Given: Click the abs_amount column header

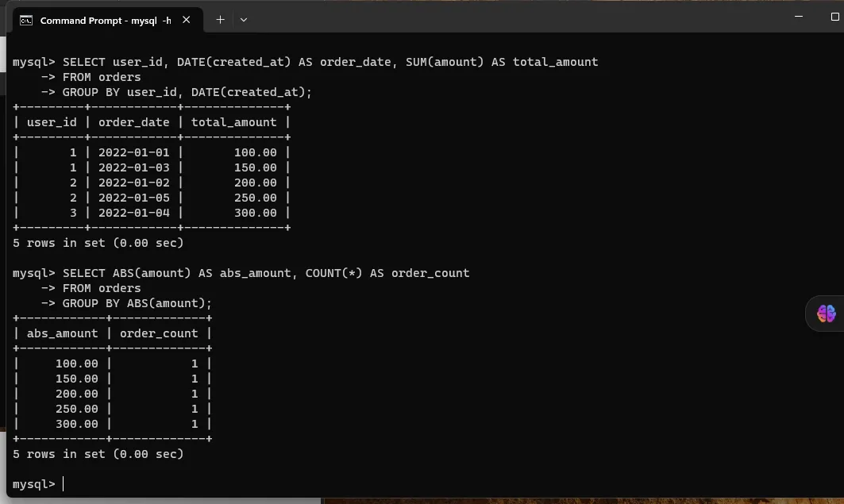Looking at the screenshot, I should [x=62, y=333].
